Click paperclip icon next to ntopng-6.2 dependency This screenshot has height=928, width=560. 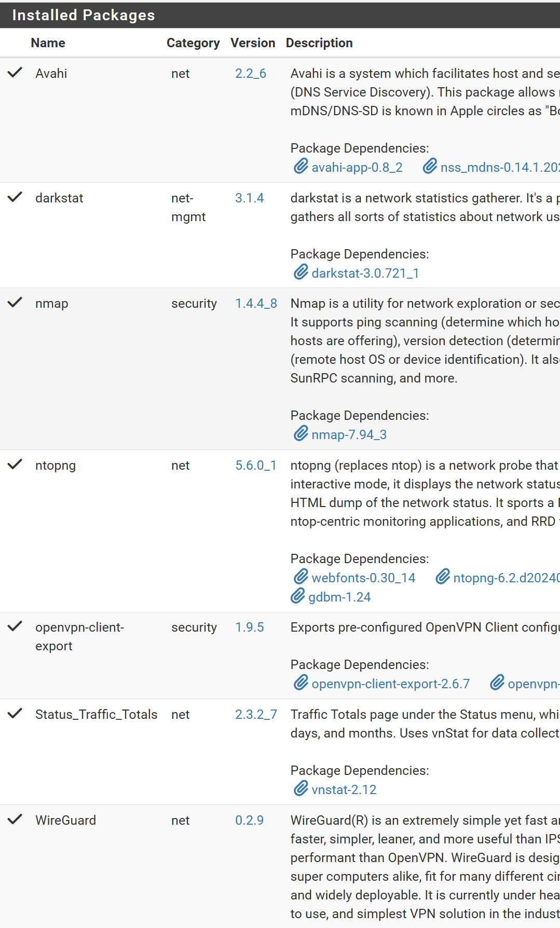click(x=443, y=577)
